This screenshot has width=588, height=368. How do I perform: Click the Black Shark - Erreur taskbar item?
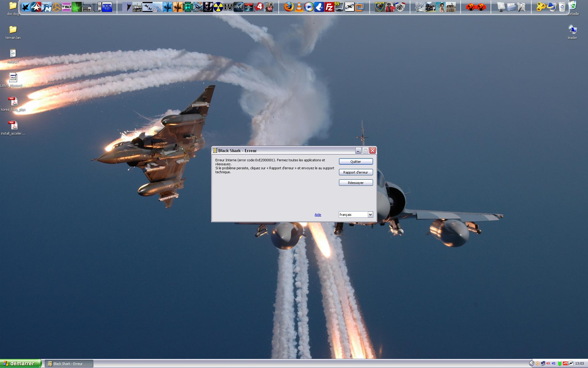click(69, 364)
